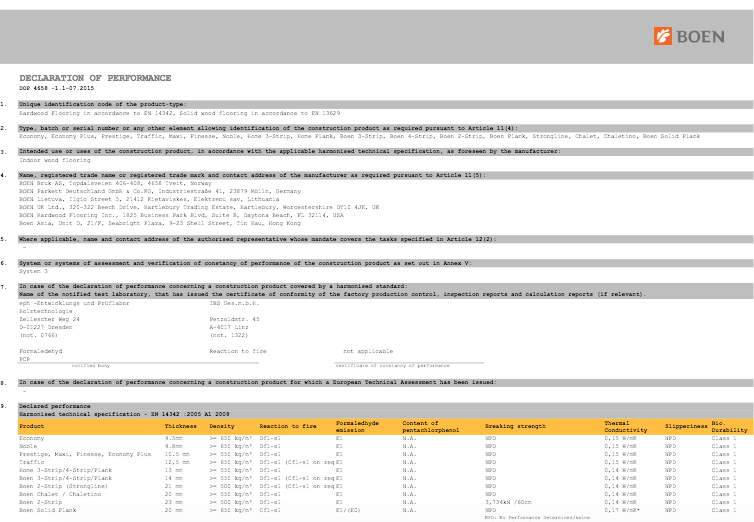Select the 'Slipperiness' column header
Viewport: 754px width, 522px height.
[686, 426]
